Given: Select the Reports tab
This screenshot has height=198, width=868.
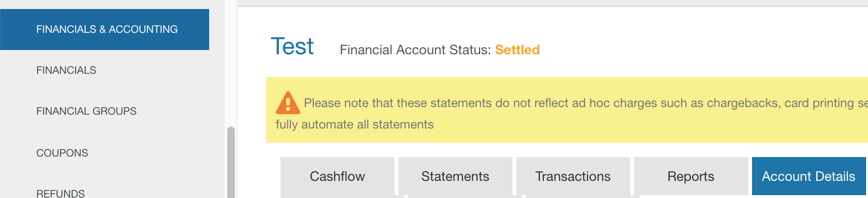Looking at the screenshot, I should (x=691, y=177).
